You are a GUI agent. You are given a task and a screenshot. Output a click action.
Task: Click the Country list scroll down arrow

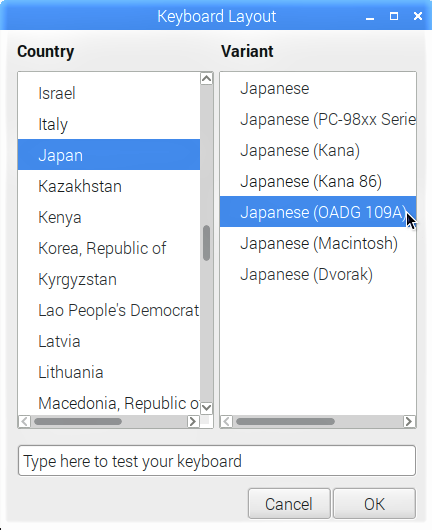tap(207, 408)
